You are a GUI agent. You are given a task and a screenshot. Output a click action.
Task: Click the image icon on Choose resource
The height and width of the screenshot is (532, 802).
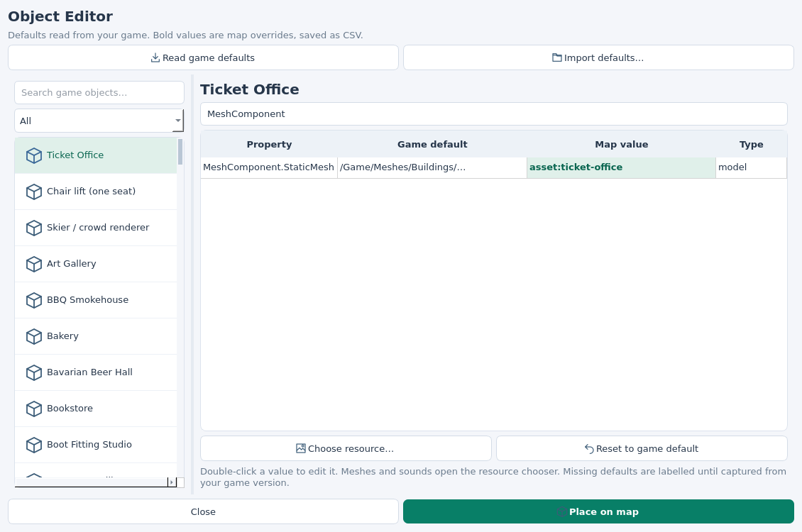(x=301, y=448)
